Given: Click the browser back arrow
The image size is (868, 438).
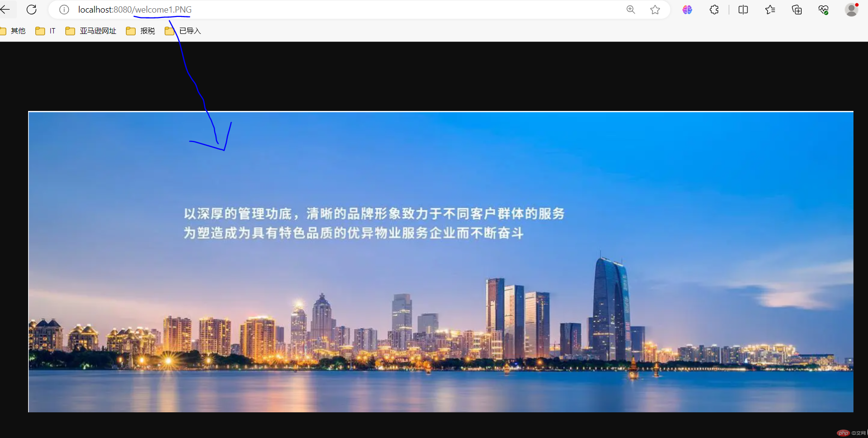Looking at the screenshot, I should (x=5, y=10).
